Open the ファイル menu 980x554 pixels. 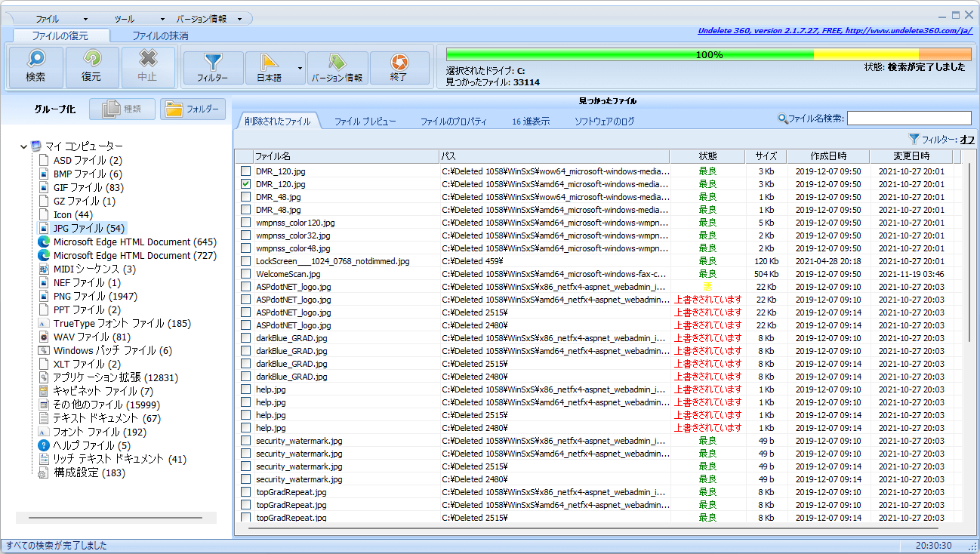pyautogui.click(x=48, y=19)
